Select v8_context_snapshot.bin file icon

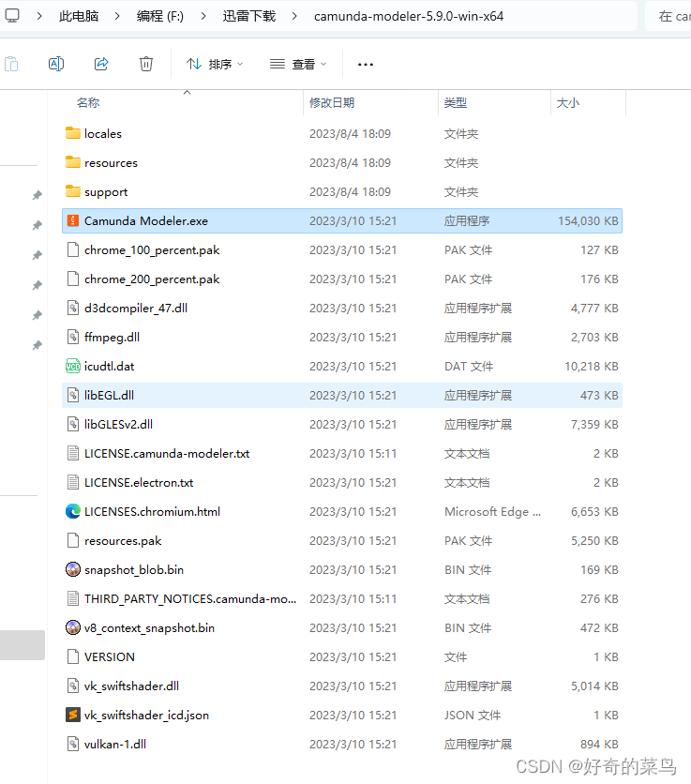(x=73, y=627)
